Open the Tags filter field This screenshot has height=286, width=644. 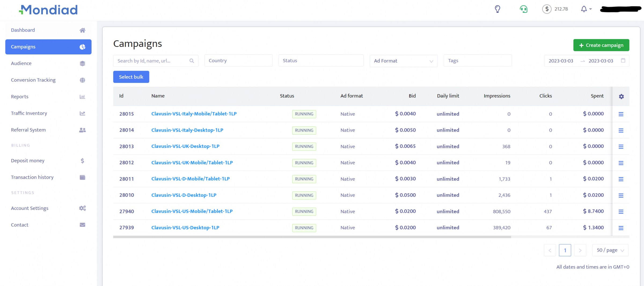click(478, 61)
